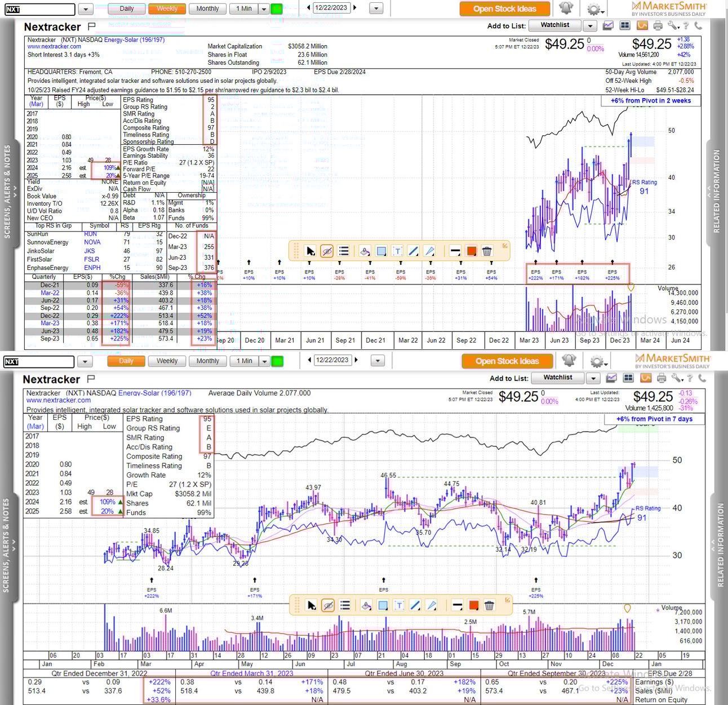Switch bottom chart to Weekly
The image size is (728, 705).
[167, 361]
